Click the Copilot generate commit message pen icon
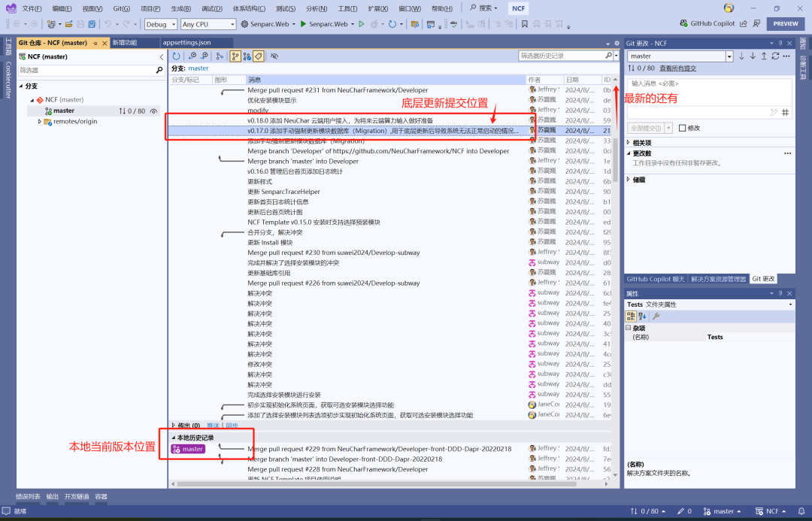812x521 pixels. click(774, 112)
